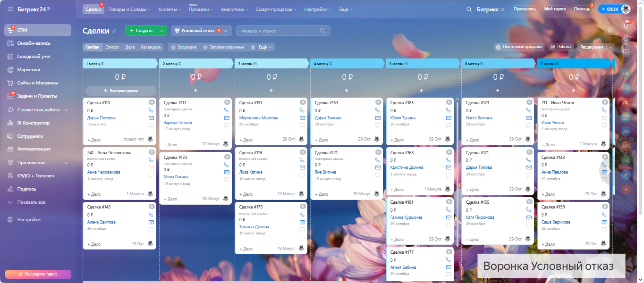Open chat with ЕИ in right sidebar
The image size is (644, 283).
pos(627,73)
